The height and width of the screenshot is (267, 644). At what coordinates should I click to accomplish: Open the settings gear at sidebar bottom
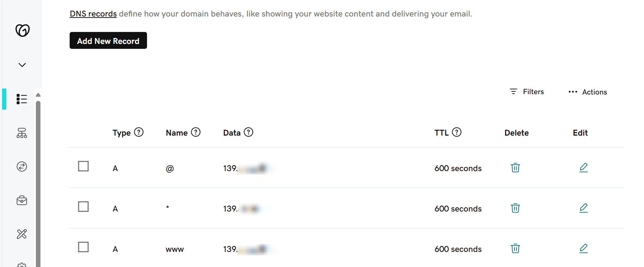[22, 264]
